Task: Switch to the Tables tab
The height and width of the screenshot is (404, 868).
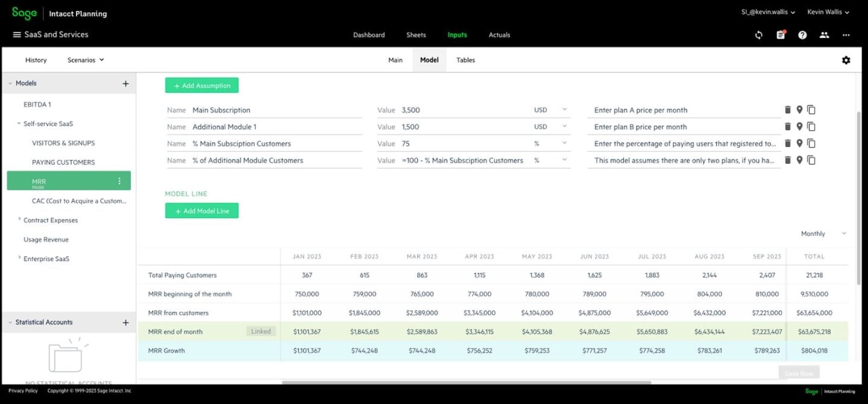Action: (x=465, y=60)
